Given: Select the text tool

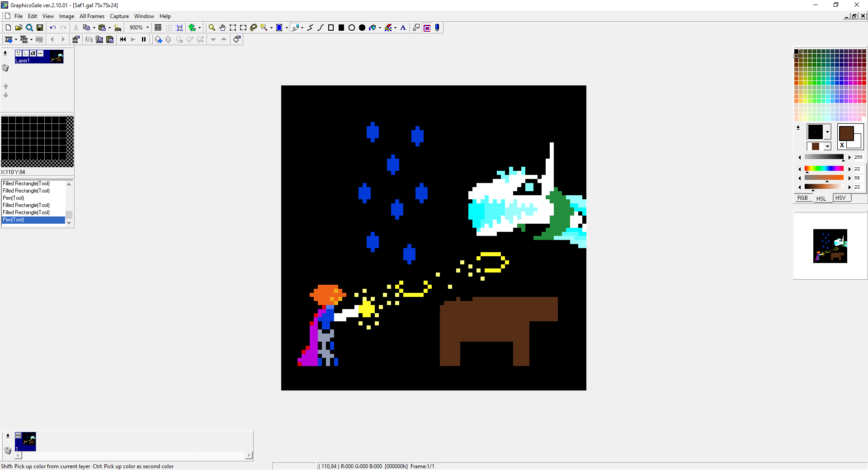Looking at the screenshot, I should 403,28.
